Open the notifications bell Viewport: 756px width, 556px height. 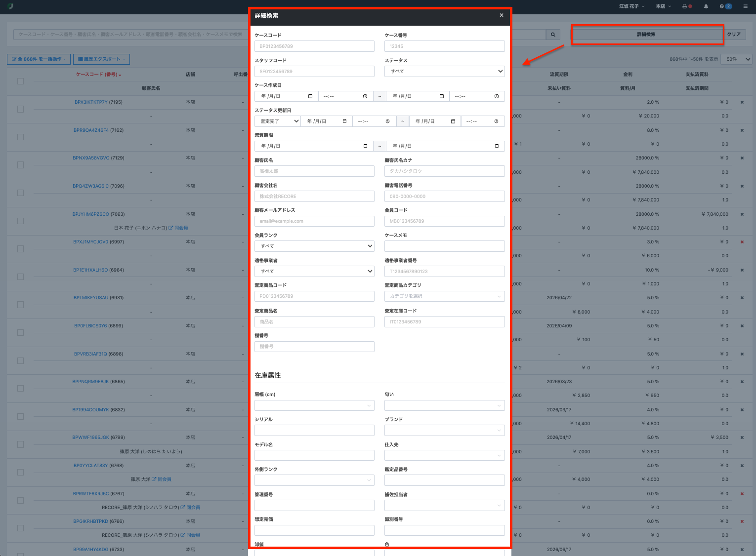click(x=706, y=6)
